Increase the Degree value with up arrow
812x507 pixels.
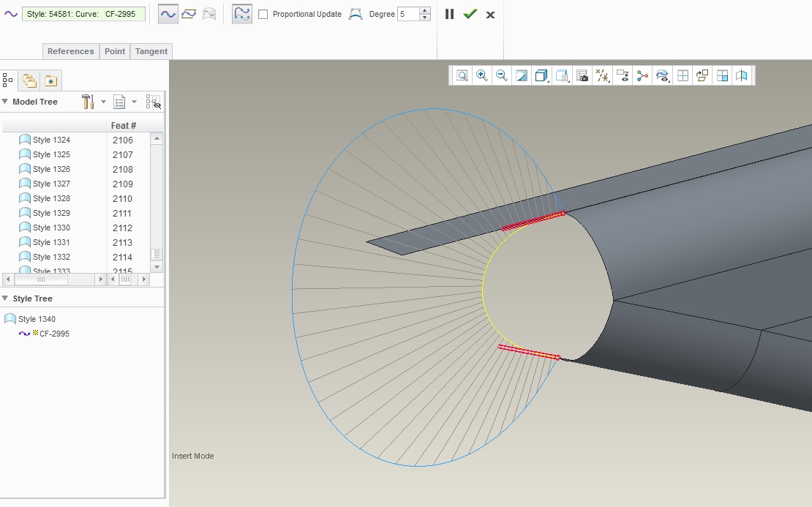point(424,10)
